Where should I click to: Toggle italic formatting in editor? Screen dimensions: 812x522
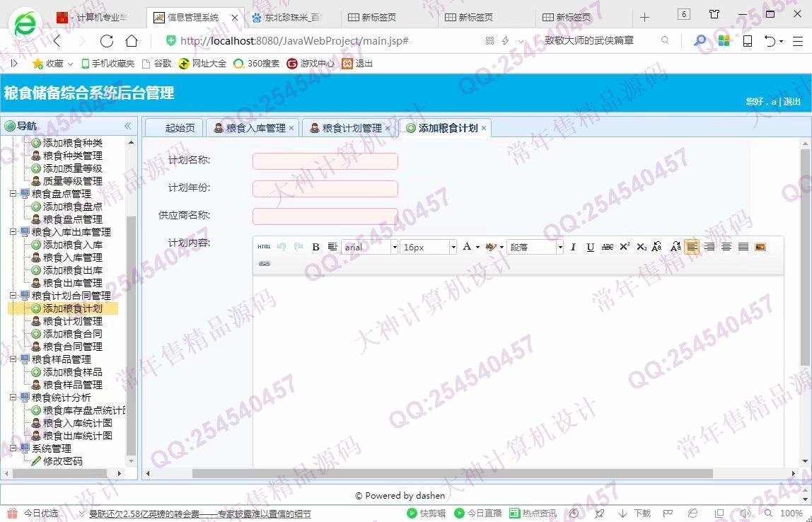pos(573,247)
